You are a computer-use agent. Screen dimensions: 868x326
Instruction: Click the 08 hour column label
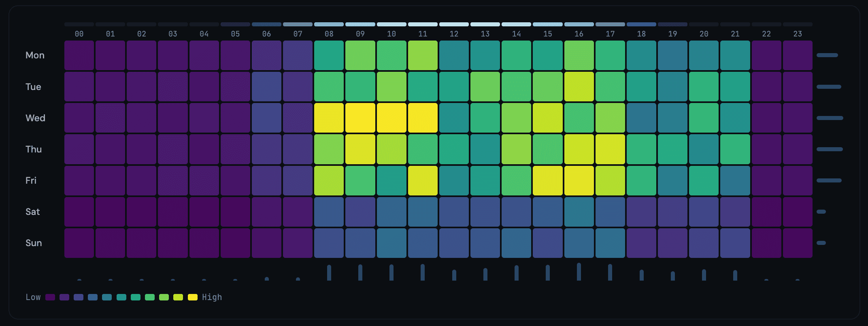(x=329, y=34)
